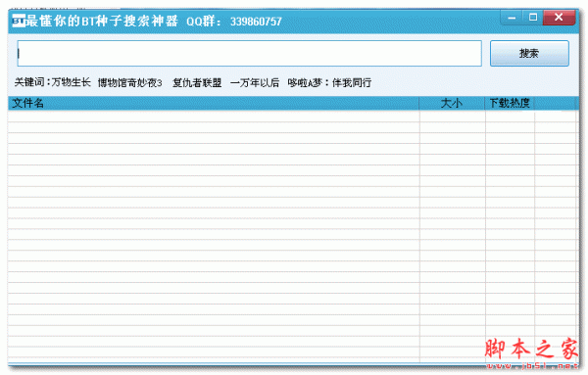
Task: Maximize the BT search window
Action: click(533, 18)
